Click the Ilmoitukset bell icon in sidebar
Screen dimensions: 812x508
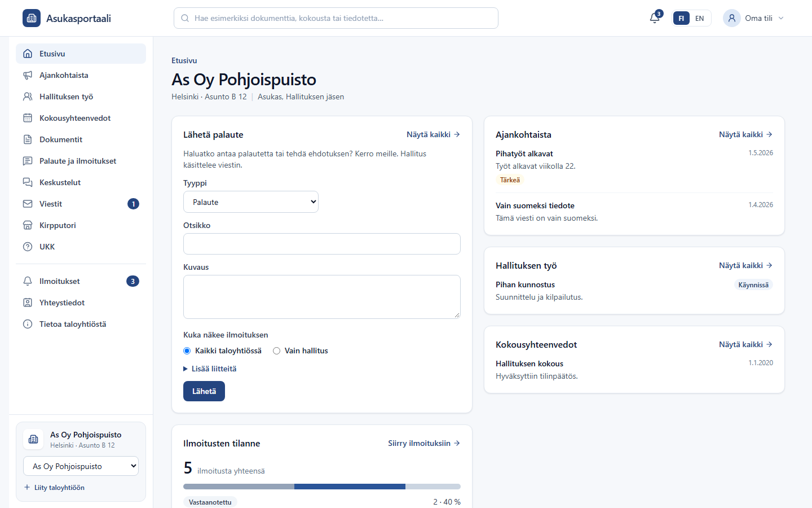[x=28, y=281]
